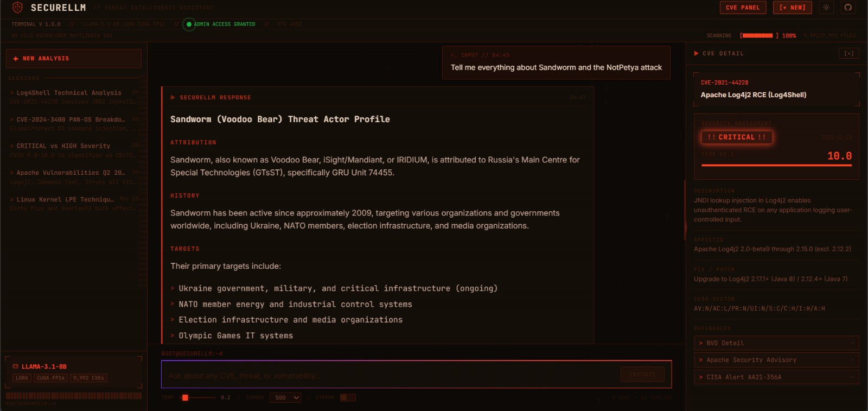Click the TERMINAL V 1.0.0 label
The height and width of the screenshot is (411, 868).
coord(36,24)
